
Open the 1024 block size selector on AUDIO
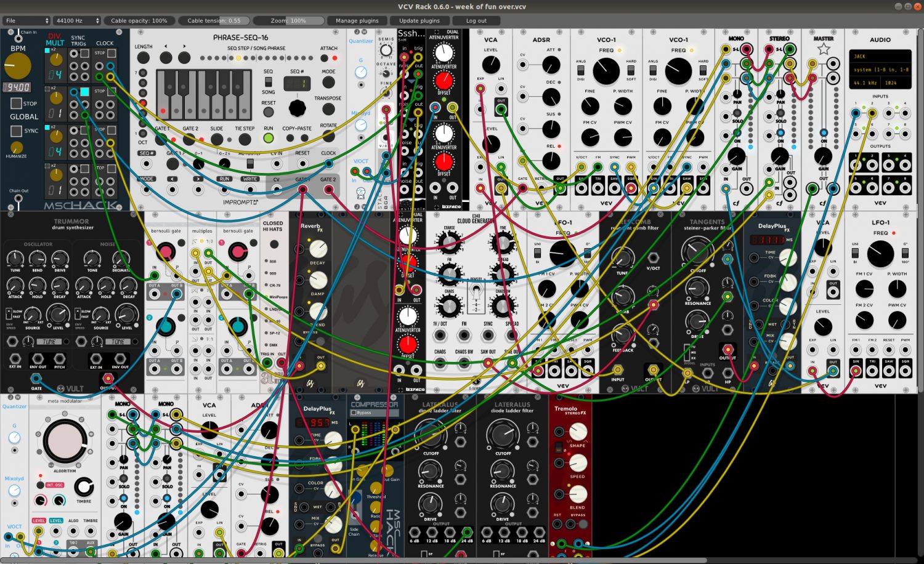[896, 83]
